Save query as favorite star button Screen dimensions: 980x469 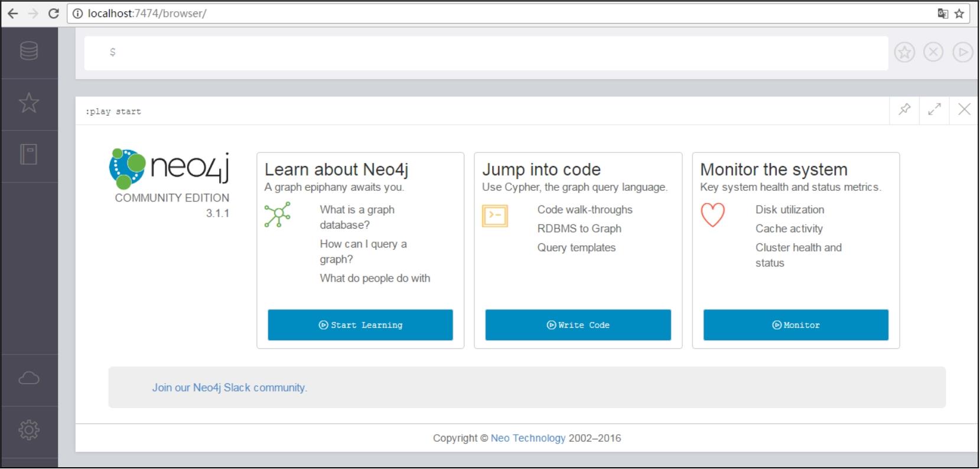tap(904, 53)
